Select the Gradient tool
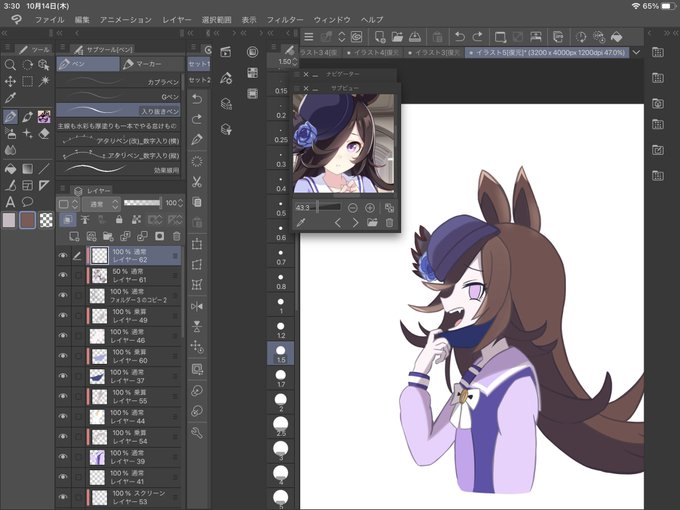This screenshot has height=510, width=680. tap(27, 168)
